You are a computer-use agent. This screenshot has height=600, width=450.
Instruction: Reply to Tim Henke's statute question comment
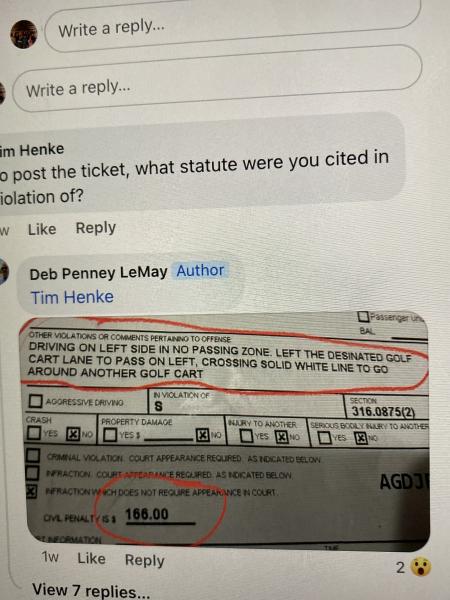[x=96, y=228]
